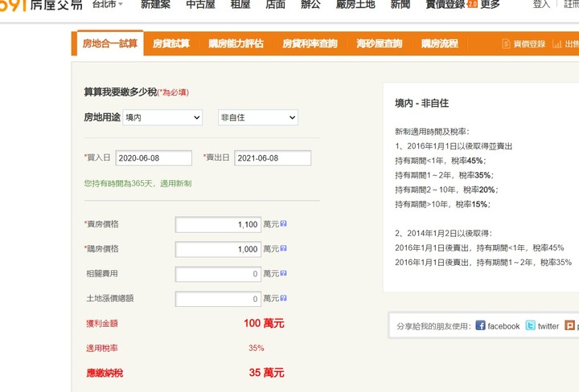579x392 pixels.
Task: Share via the facebook icon
Action: pyautogui.click(x=480, y=325)
